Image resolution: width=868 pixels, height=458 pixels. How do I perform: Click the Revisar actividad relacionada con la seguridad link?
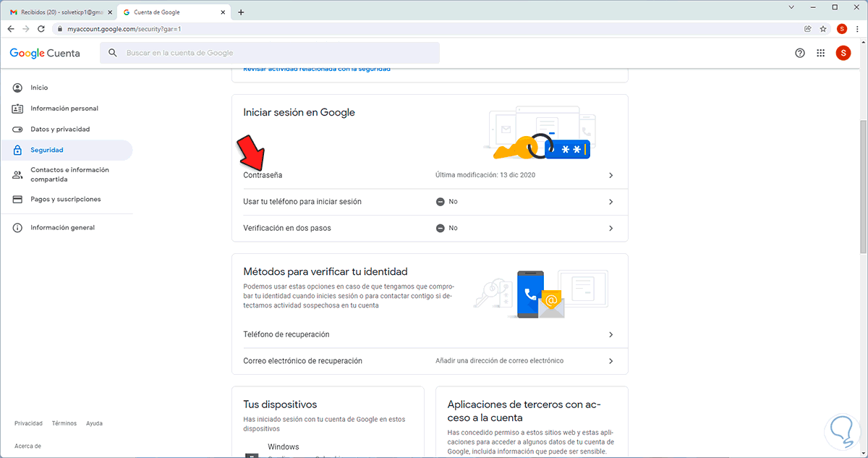click(317, 69)
